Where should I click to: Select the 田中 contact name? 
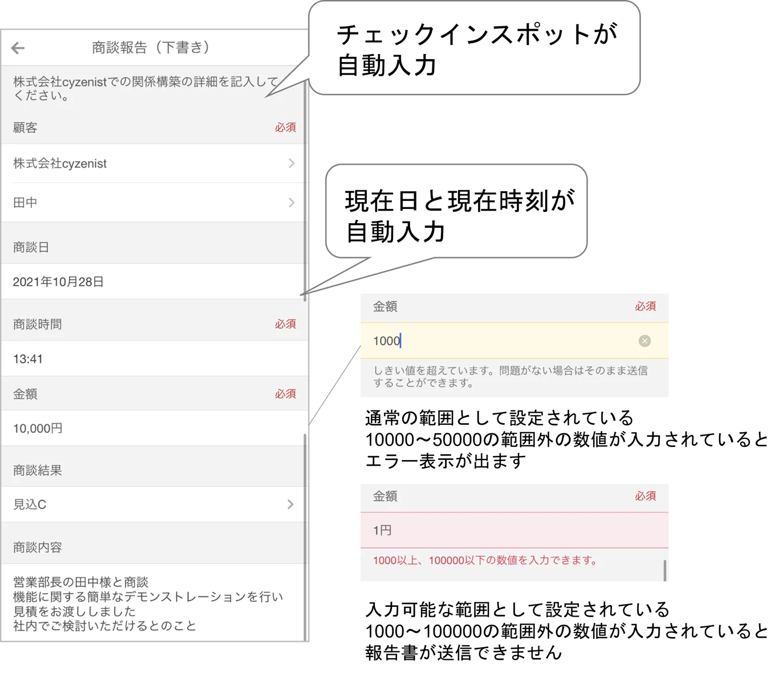[x=25, y=203]
